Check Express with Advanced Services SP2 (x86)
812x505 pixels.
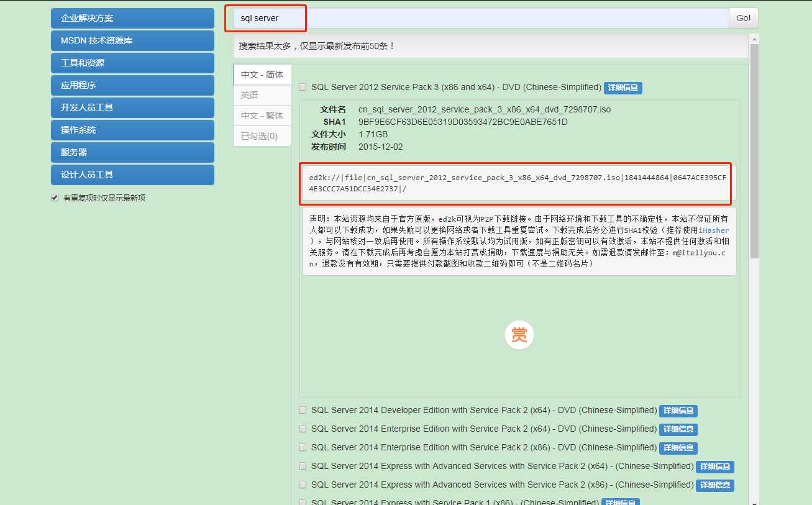coord(303,485)
